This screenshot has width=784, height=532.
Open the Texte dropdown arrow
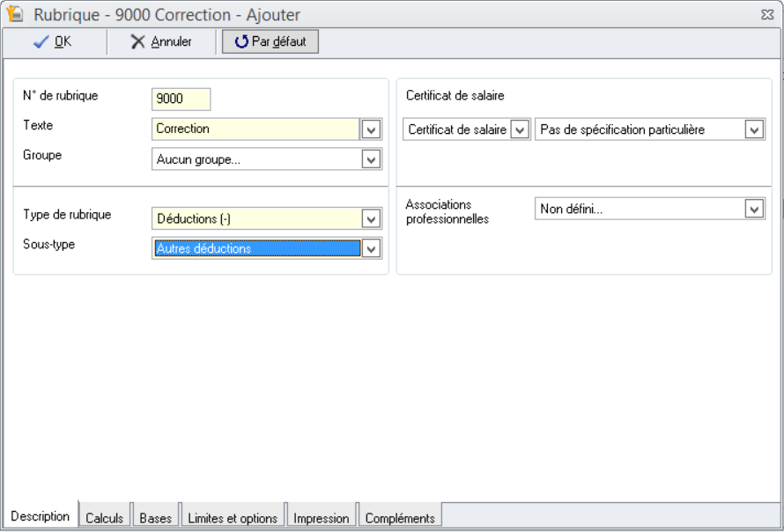[x=372, y=129]
